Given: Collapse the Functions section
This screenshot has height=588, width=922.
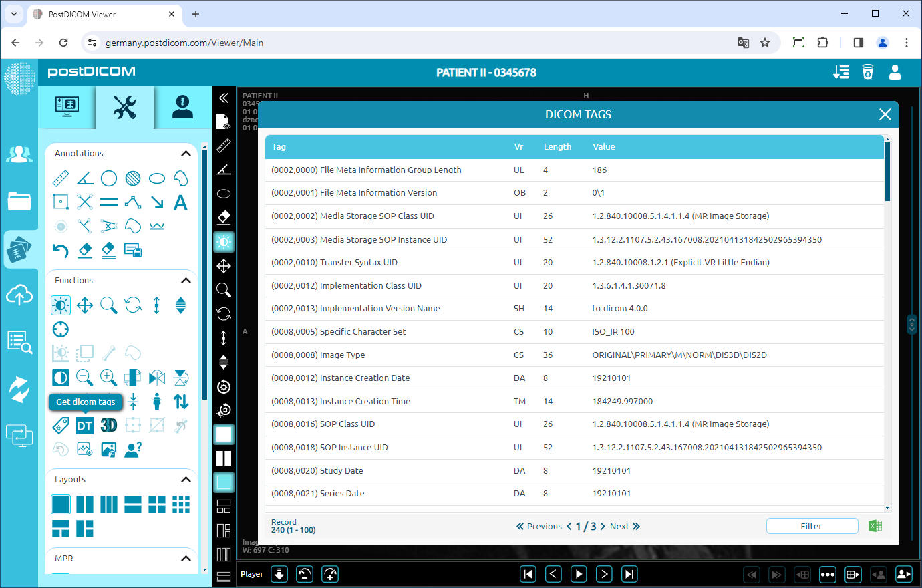Looking at the screenshot, I should [x=186, y=280].
